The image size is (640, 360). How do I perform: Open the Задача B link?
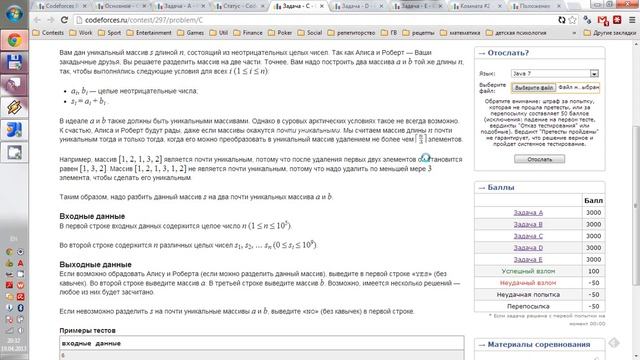(x=528, y=224)
